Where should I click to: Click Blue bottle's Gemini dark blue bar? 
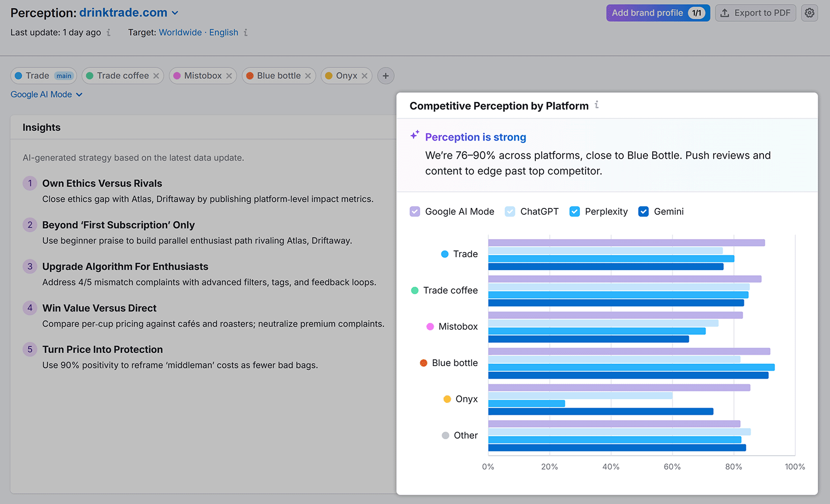point(628,375)
